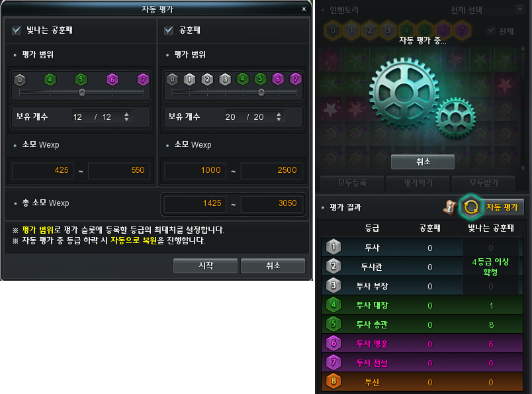Select grade 6 hexagon in 빛나는 공훈패 range

pyautogui.click(x=112, y=80)
